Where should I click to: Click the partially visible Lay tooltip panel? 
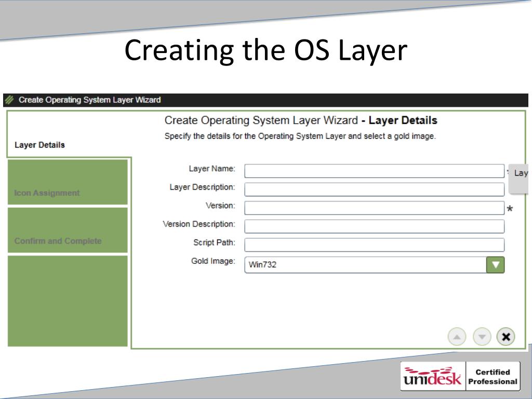(519, 178)
